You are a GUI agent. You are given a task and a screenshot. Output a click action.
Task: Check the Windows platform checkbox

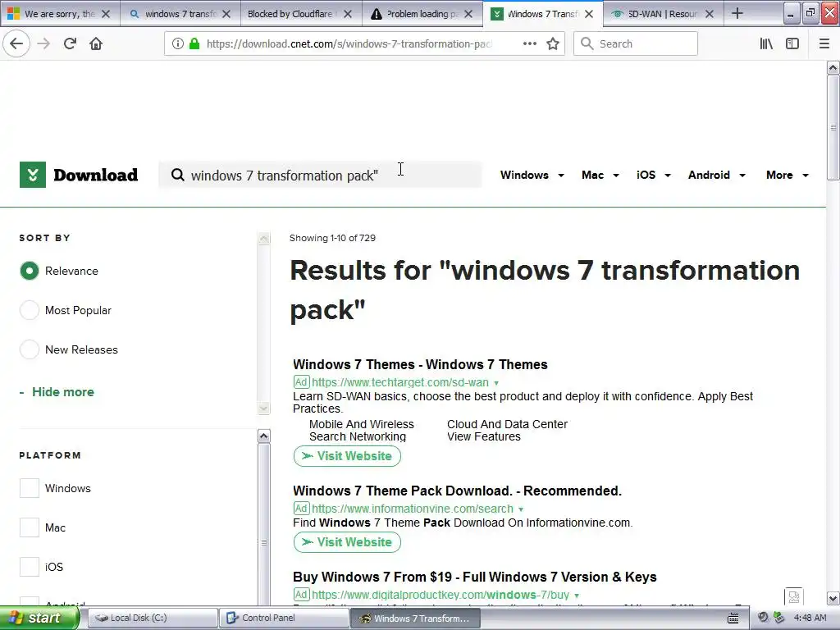pos(30,488)
